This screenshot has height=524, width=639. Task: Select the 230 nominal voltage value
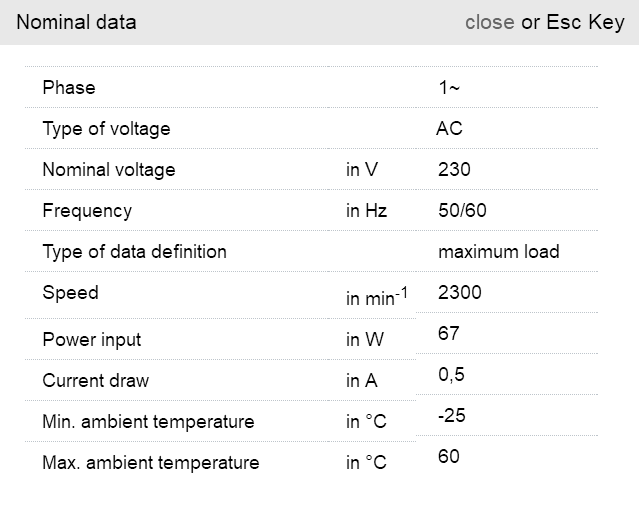tap(454, 170)
